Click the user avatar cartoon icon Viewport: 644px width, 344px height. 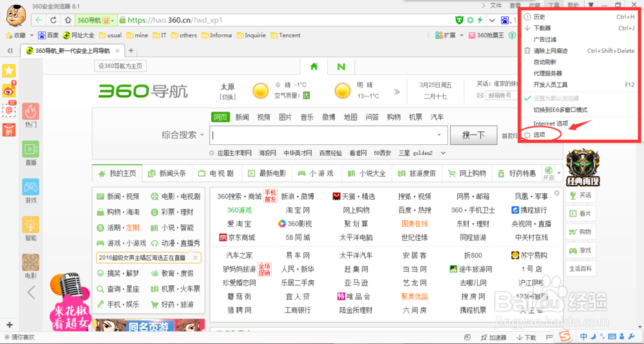pyautogui.click(x=16, y=15)
